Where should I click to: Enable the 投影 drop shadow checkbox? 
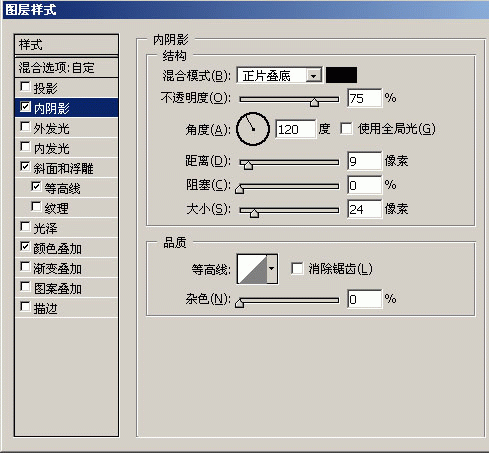[25, 87]
